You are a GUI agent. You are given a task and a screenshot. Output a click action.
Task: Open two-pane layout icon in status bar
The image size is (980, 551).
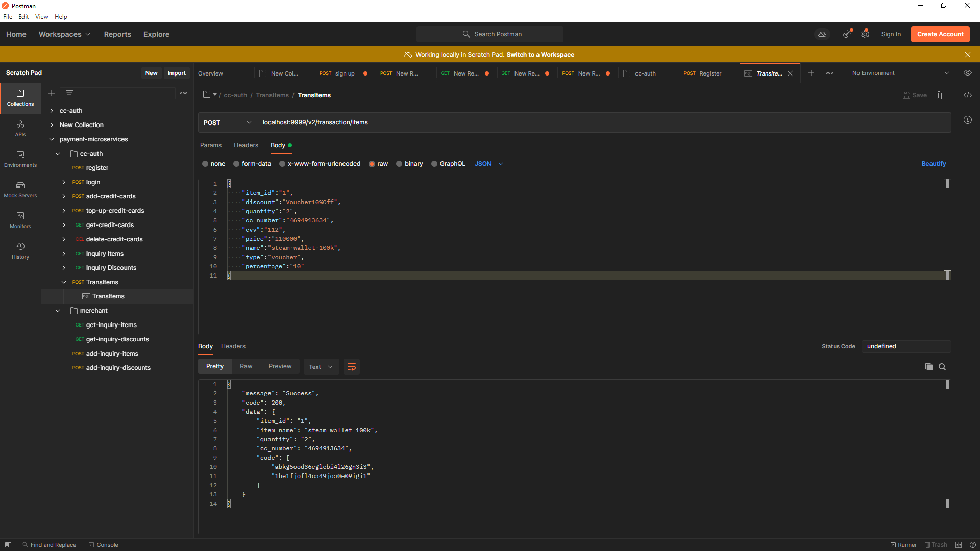[959, 545]
